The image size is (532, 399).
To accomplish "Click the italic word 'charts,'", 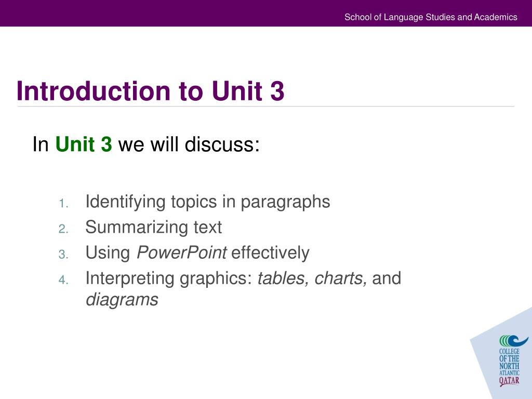I will pyautogui.click(x=341, y=278).
